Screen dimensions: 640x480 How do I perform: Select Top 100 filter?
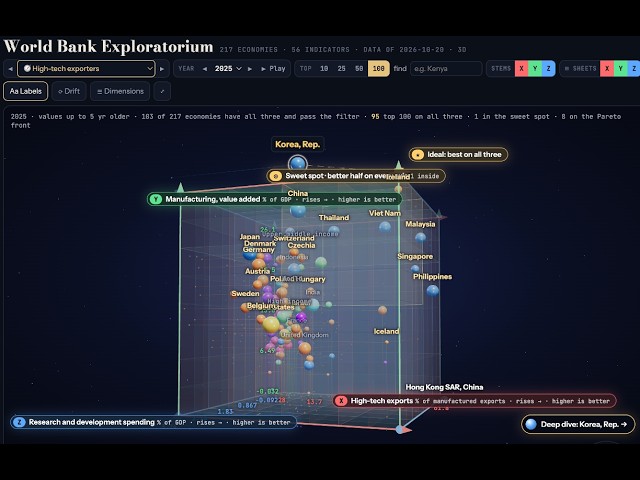click(x=378, y=69)
